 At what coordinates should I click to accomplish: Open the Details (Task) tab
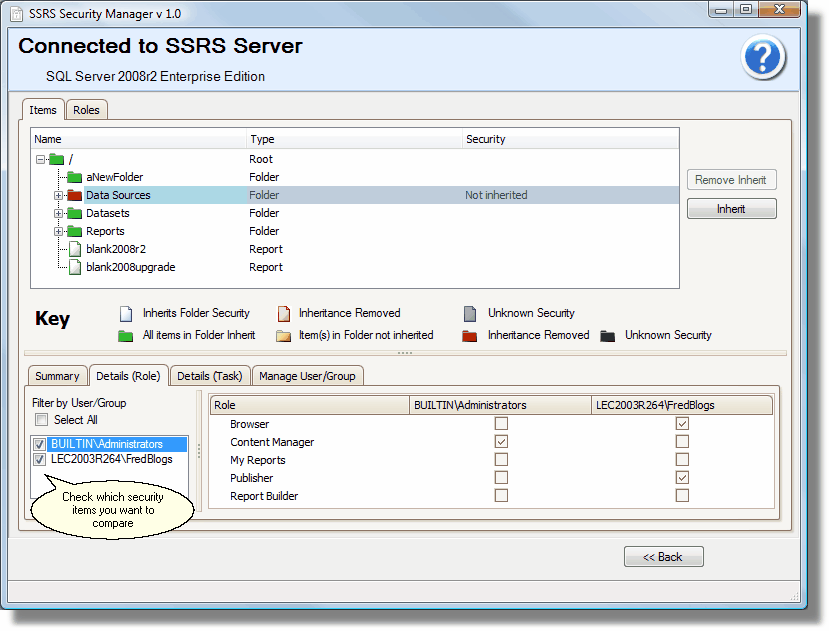210,376
